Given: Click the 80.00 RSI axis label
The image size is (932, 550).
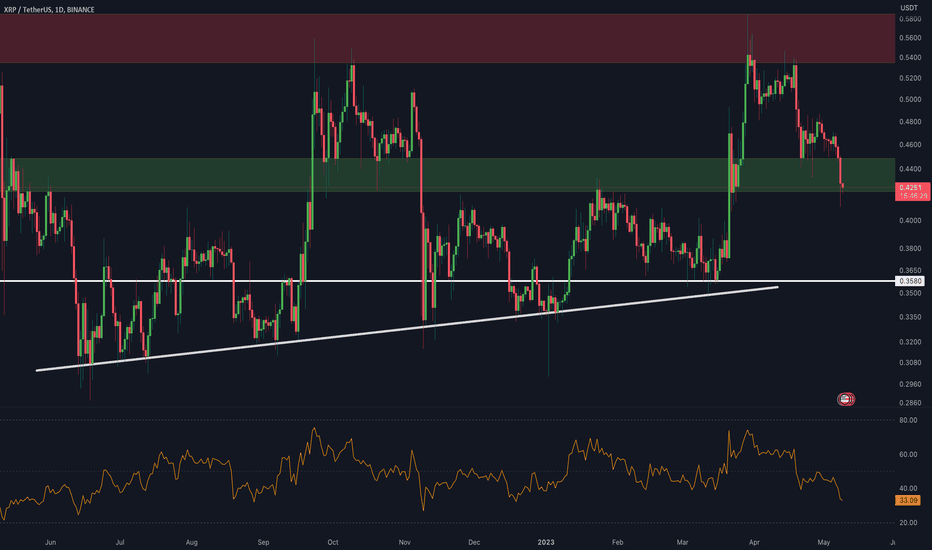Looking at the screenshot, I should coord(908,420).
